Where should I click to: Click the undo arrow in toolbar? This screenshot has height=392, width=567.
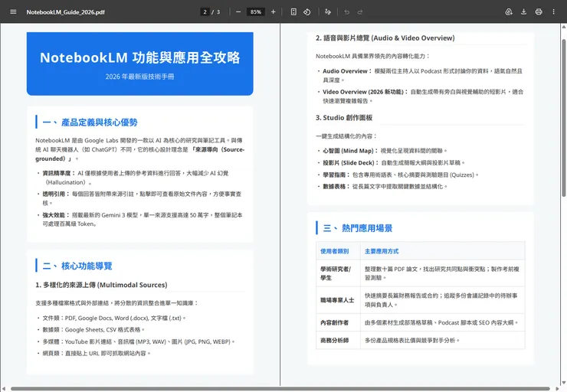(x=347, y=12)
